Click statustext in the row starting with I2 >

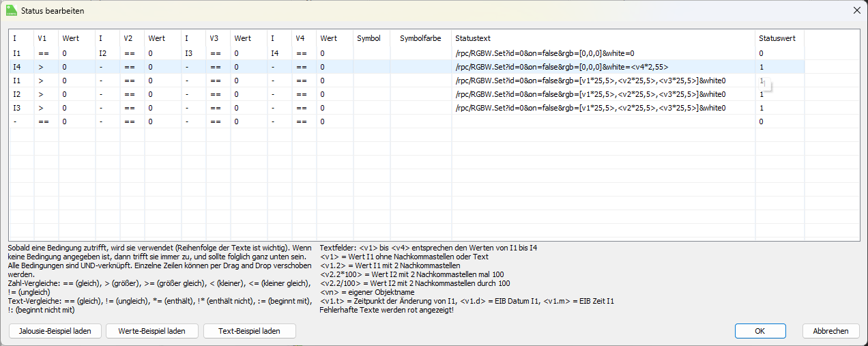coord(590,94)
